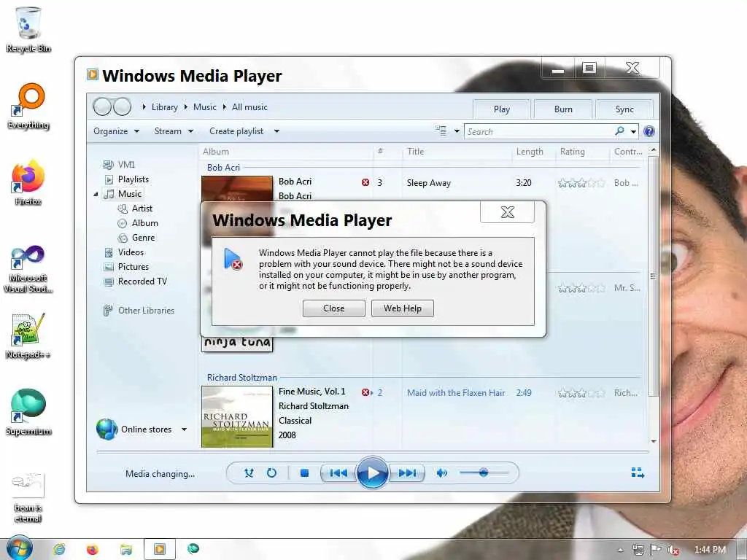Viewport: 747px width, 560px height.
Task: Click the search magnifier icon
Action: point(619,131)
